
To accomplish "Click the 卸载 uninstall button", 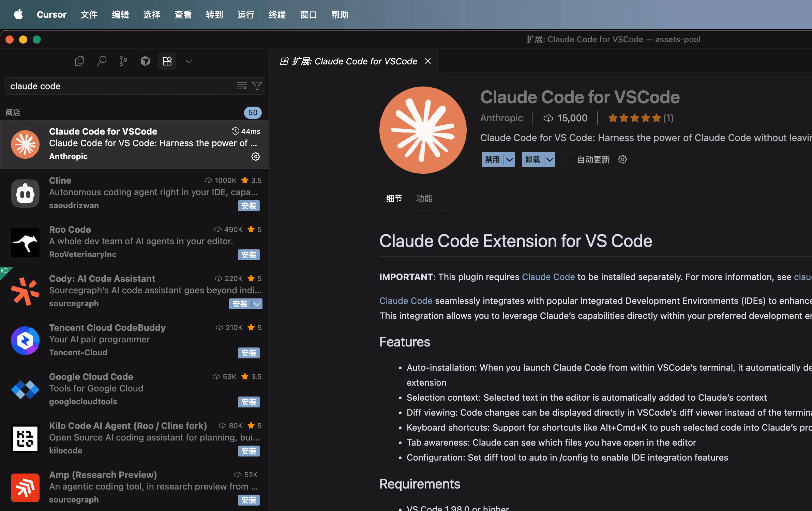I will (x=532, y=159).
